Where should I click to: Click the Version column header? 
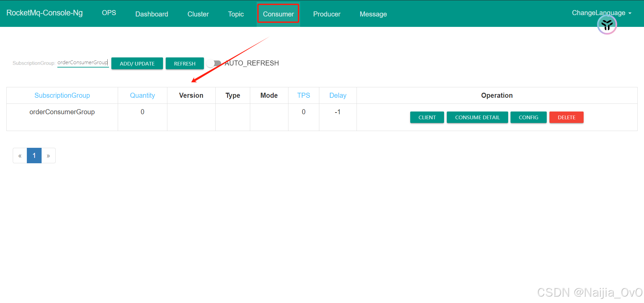pos(191,95)
